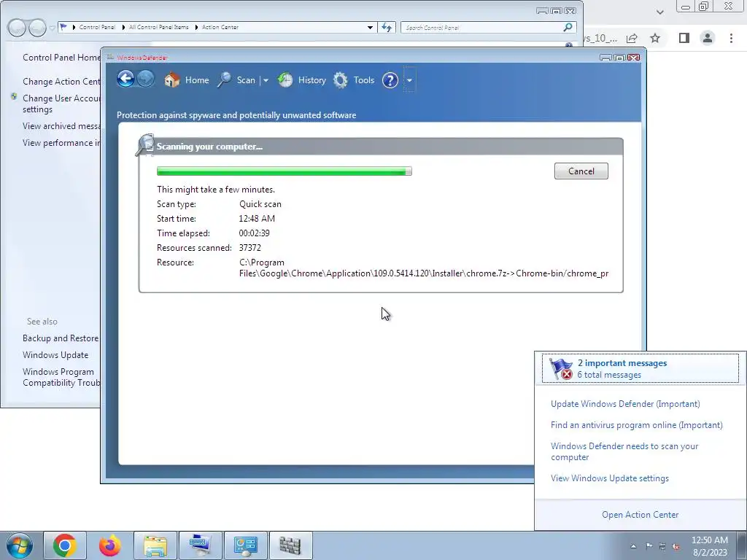The image size is (747, 560).
Task: Click the Search Control Panel field
Action: coord(481,28)
